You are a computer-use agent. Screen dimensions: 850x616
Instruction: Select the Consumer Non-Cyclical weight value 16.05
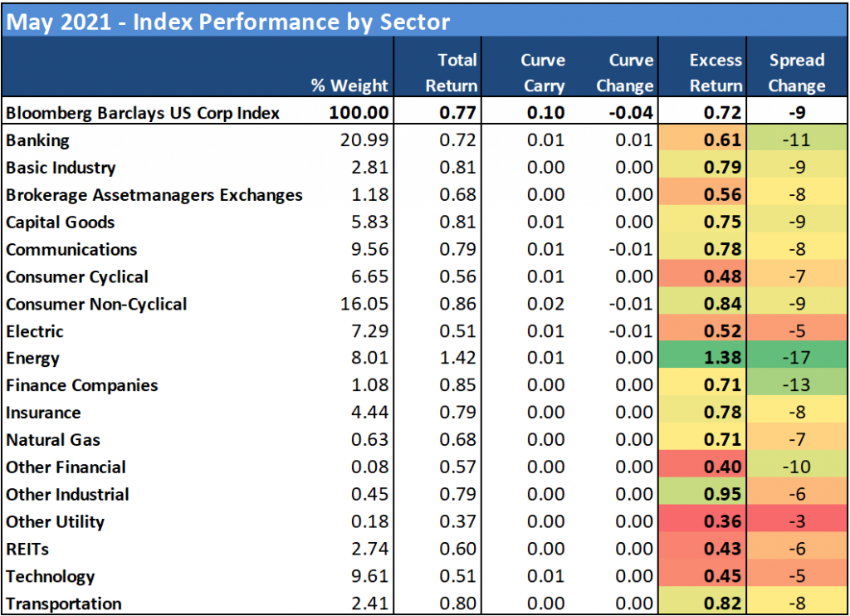[366, 304]
